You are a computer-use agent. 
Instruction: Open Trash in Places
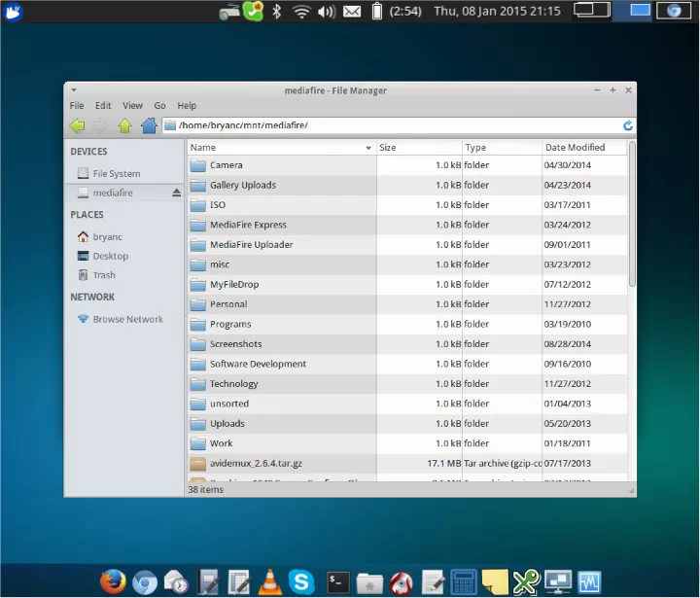(104, 275)
